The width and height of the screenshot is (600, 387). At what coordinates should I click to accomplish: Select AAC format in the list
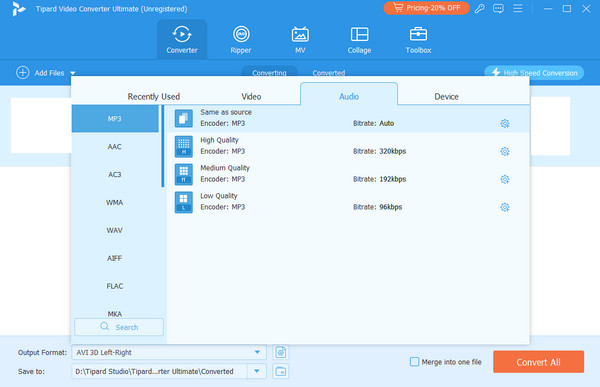point(115,147)
